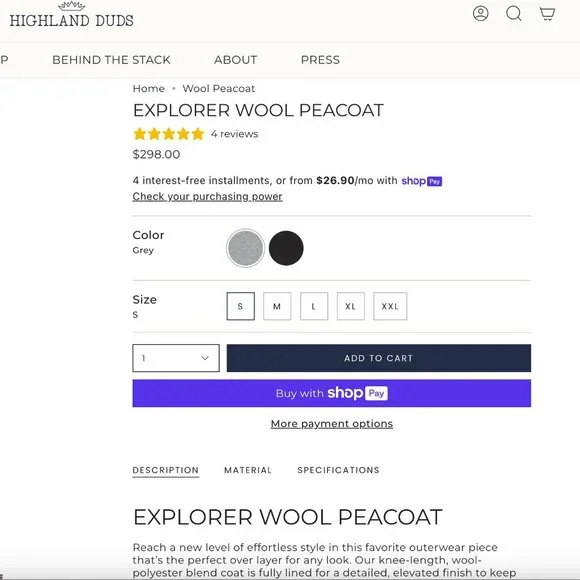
Task: Open the 4 reviews link
Action: pyautogui.click(x=235, y=134)
